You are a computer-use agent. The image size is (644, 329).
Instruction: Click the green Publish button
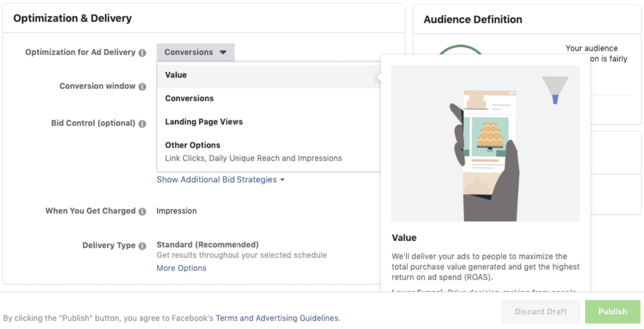(613, 311)
